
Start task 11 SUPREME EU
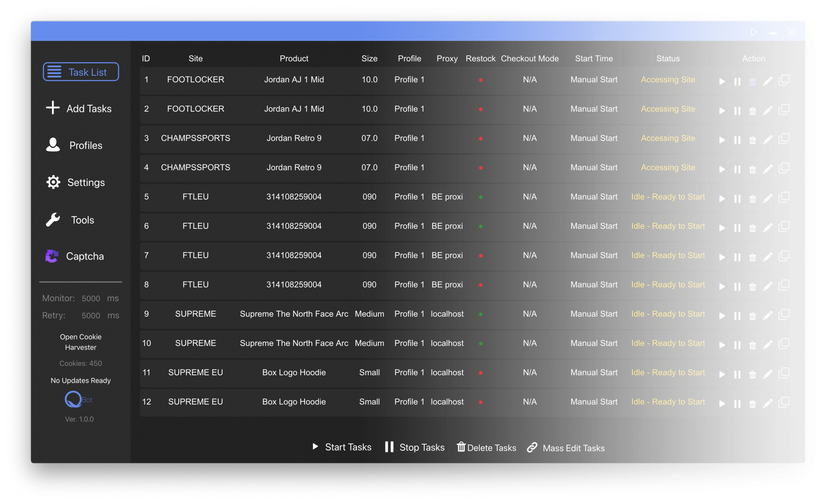coord(722,374)
